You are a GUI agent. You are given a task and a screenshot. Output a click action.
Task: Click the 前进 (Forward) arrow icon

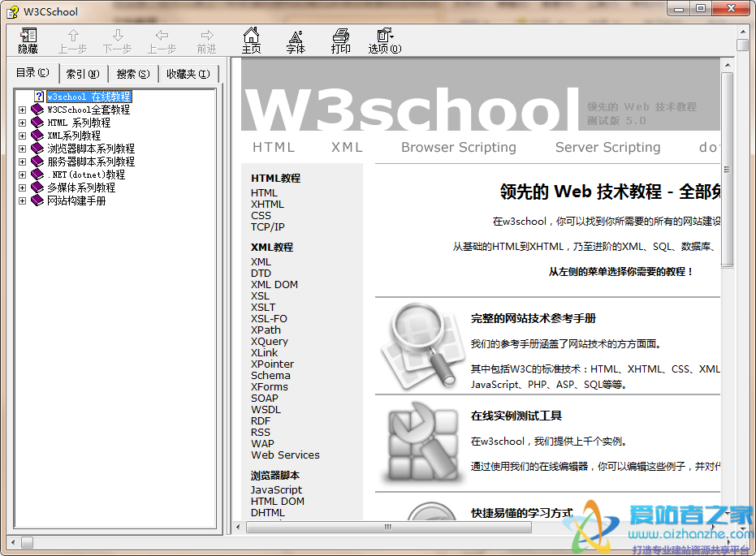[207, 35]
